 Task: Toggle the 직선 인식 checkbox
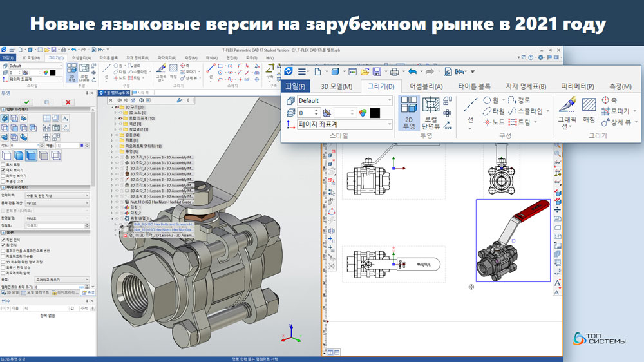[x=3, y=240]
